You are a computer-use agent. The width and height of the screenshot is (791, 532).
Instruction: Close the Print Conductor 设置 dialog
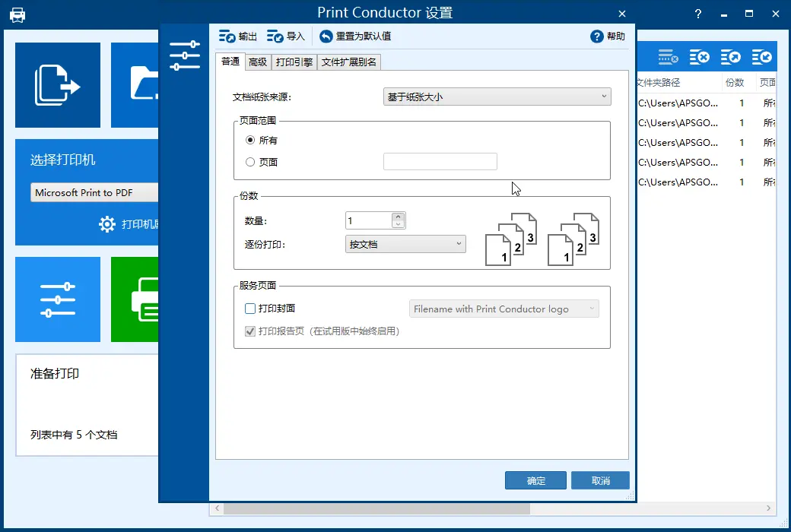622,14
